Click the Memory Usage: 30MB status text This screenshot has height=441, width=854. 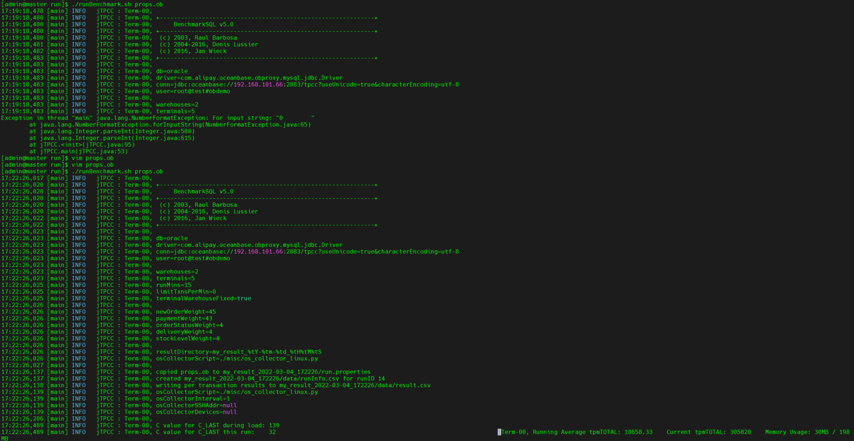tap(809, 432)
